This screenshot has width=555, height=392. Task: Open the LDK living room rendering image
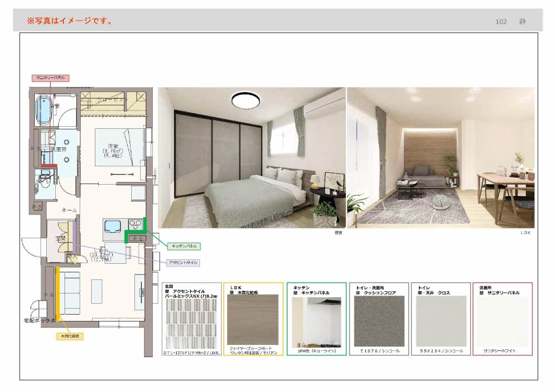[x=441, y=158]
